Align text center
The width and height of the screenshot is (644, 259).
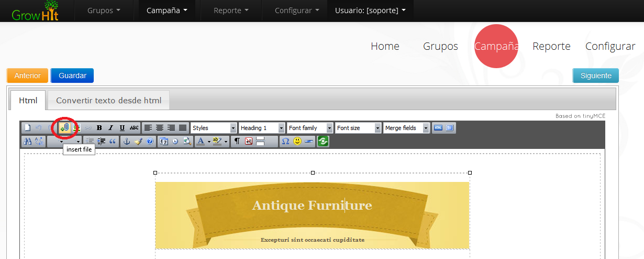point(160,128)
